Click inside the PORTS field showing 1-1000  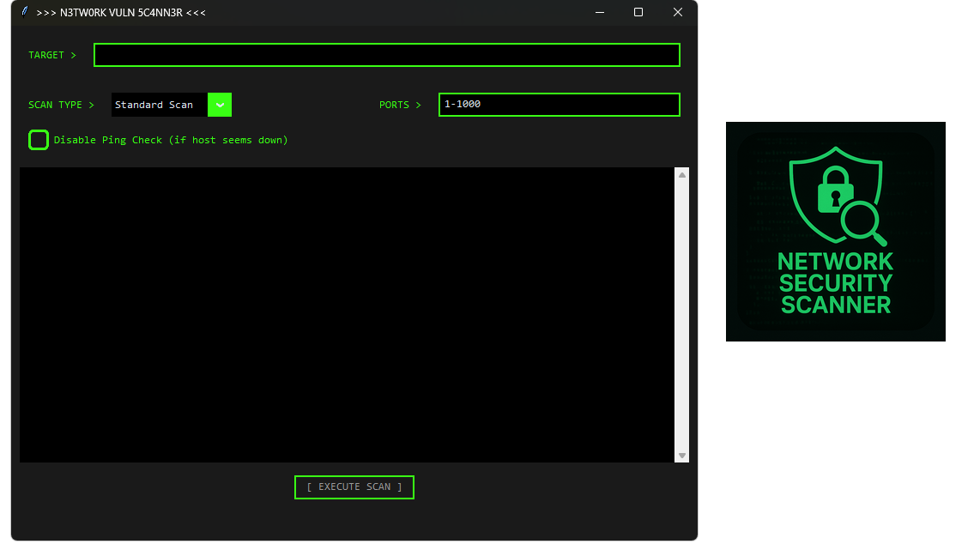pos(559,104)
